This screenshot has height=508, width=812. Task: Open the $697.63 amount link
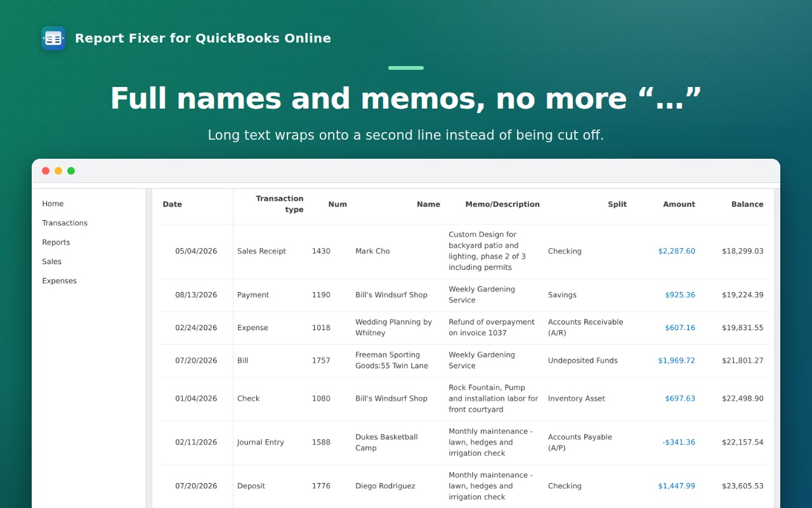coord(680,399)
